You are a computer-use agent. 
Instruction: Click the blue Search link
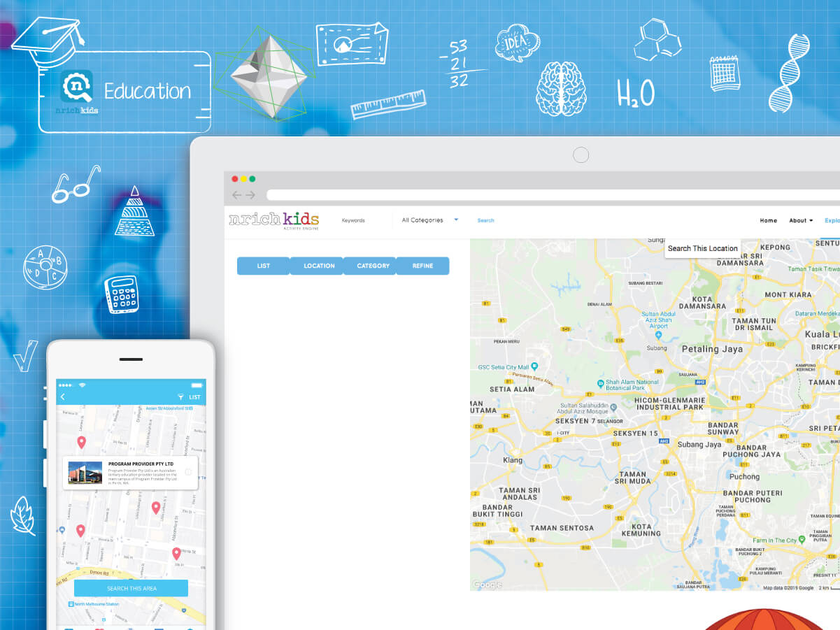point(485,220)
